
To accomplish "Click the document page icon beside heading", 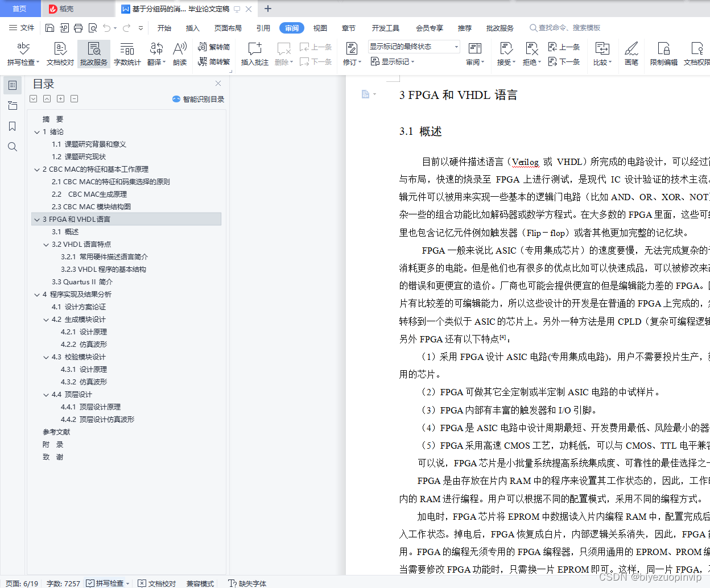I will 366,94.
